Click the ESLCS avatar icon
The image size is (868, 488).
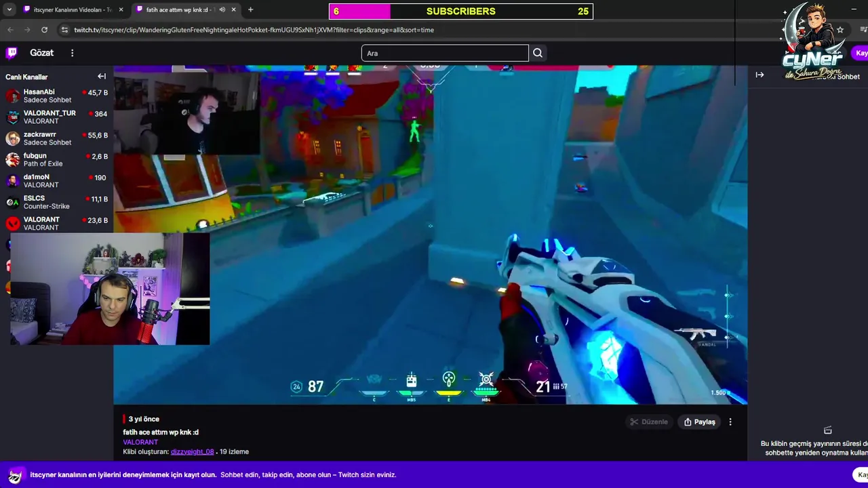pyautogui.click(x=13, y=202)
